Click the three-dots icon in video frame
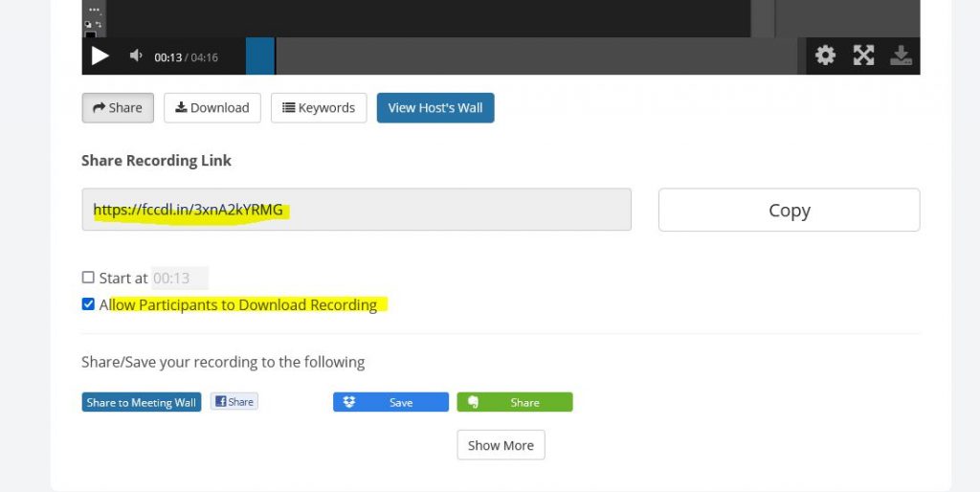 (94, 10)
